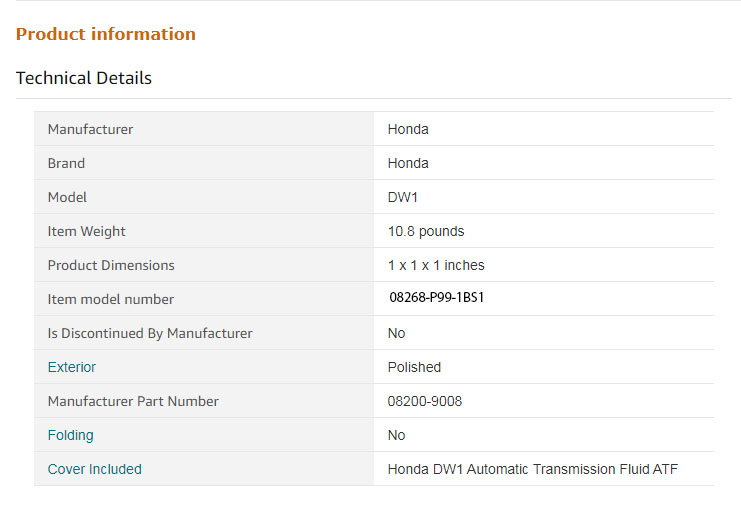The width and height of the screenshot is (741, 516).
Task: Select the 1 x 1 x 1 inches value
Action: 436,265
